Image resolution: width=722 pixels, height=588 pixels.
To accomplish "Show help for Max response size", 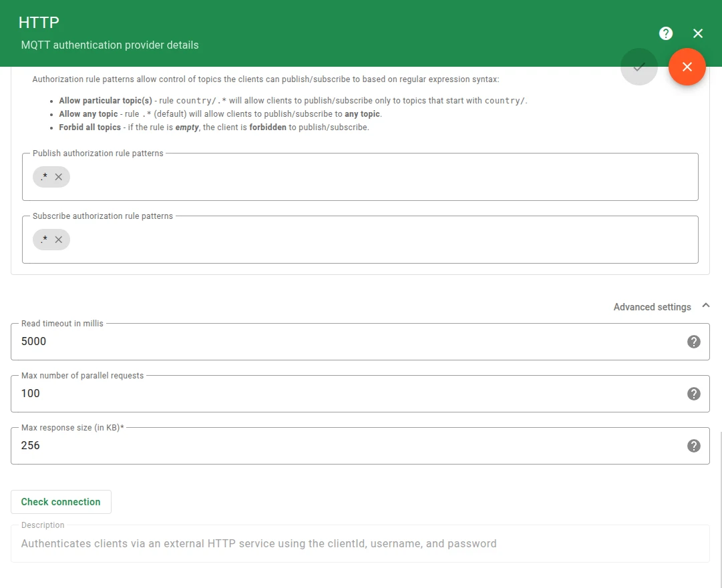I will (x=693, y=445).
